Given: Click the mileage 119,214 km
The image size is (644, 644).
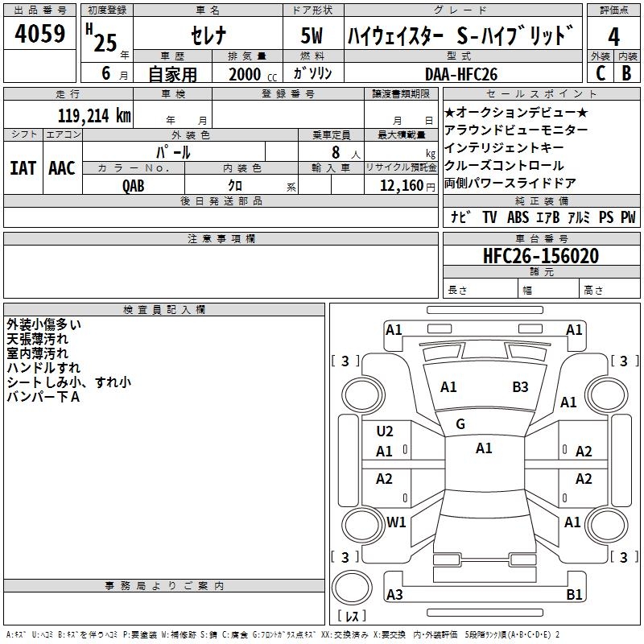Looking at the screenshot, I should pos(94,116).
